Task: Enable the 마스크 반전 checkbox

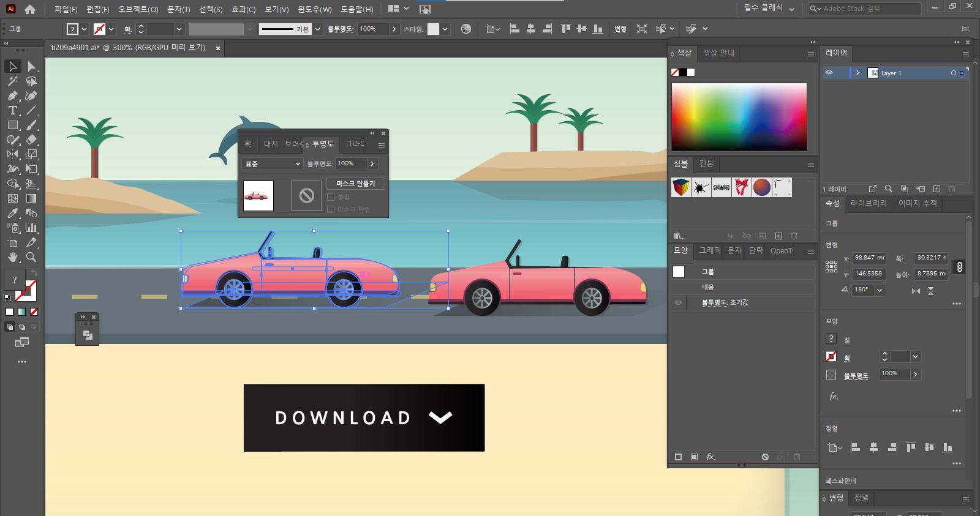Action: click(331, 209)
